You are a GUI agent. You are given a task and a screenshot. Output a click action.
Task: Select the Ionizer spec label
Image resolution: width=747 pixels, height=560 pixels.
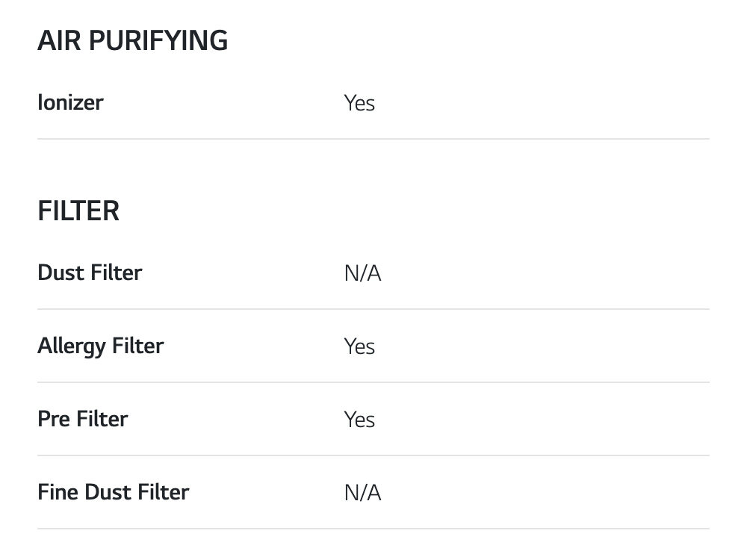coord(70,102)
